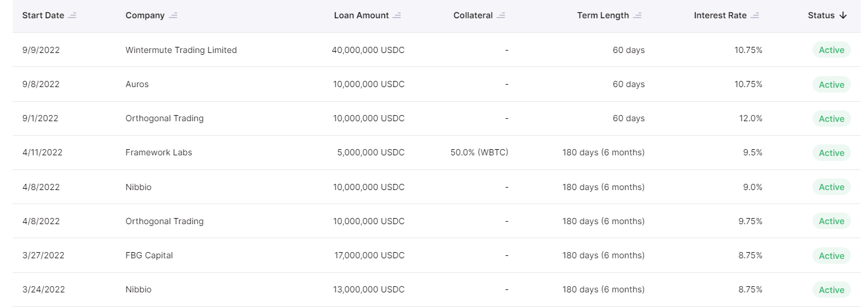Select the FBG Capital company name
Viewport: 868px width, 307px height.
149,255
